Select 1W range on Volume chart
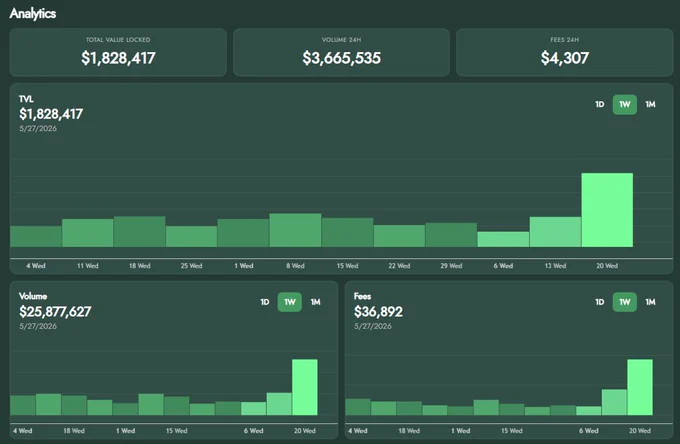This screenshot has width=680, height=444. point(290,302)
